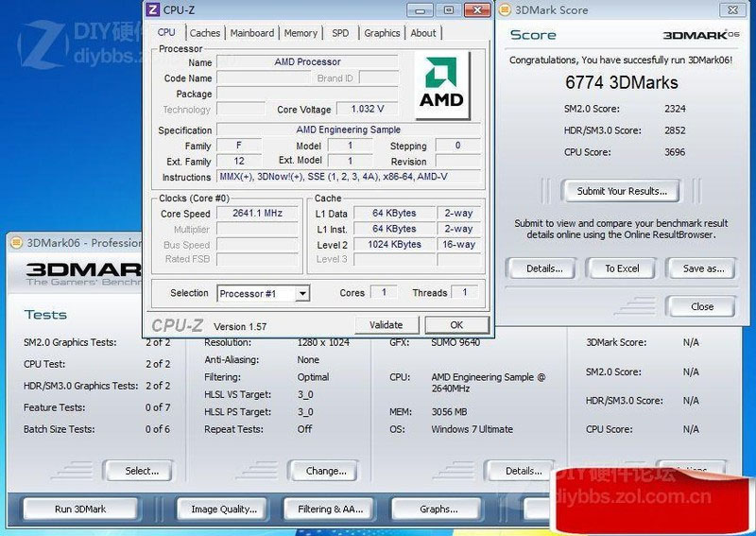The image size is (756, 536).
Task: Click Level 2 cache 1024 KBytes field
Action: (394, 245)
